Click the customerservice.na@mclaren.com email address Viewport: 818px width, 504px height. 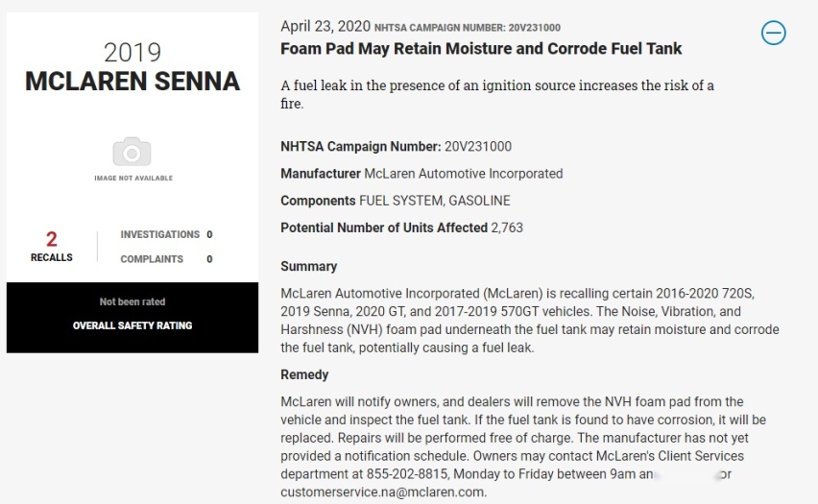pyautogui.click(x=383, y=492)
